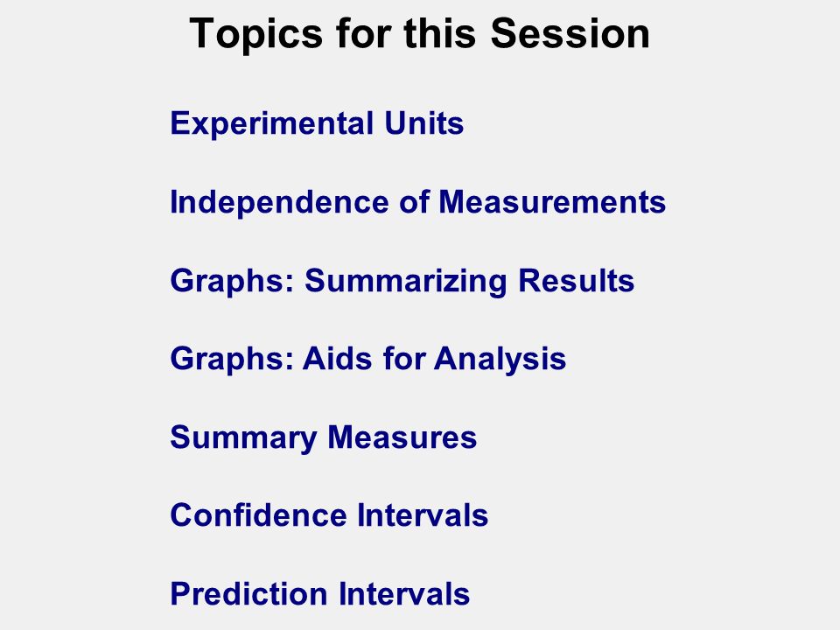Click the word 'Summarizing'
The height and width of the screenshot is (630, 840).
point(405,281)
